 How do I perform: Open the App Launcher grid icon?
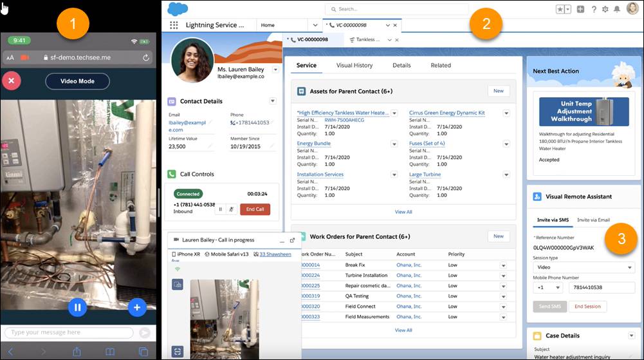pyautogui.click(x=174, y=25)
